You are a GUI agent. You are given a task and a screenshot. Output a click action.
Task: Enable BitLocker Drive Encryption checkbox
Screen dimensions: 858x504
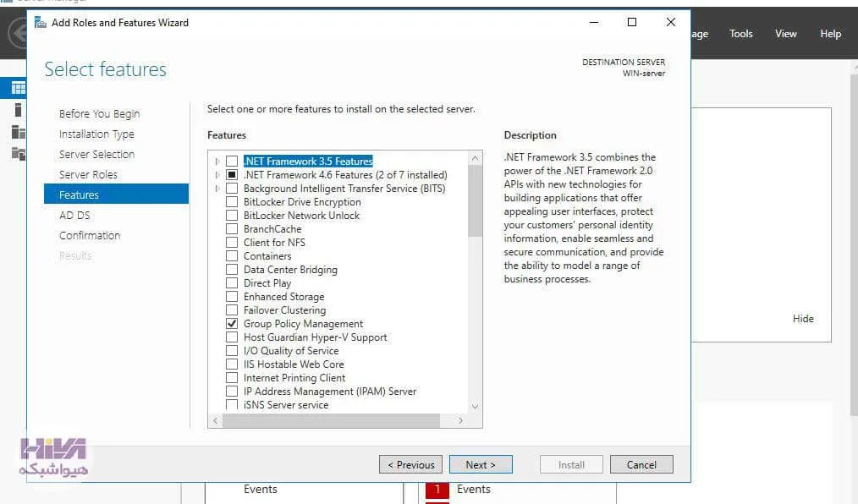click(232, 202)
